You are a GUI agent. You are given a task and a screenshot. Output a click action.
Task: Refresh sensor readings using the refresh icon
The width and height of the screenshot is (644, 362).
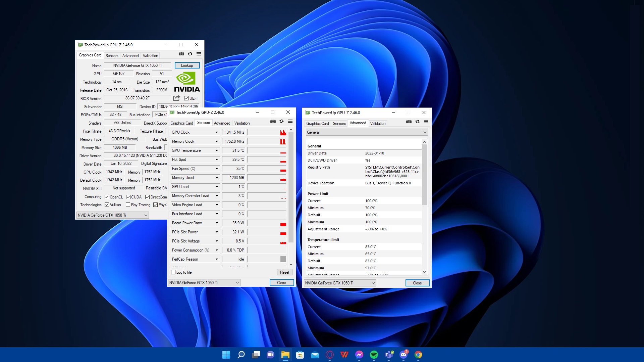(281, 122)
